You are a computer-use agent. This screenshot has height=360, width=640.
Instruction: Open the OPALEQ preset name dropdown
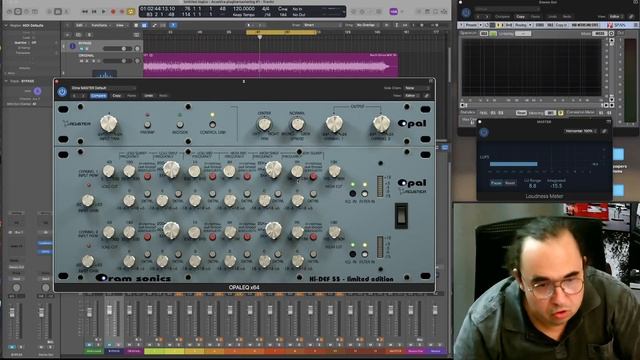pos(103,88)
